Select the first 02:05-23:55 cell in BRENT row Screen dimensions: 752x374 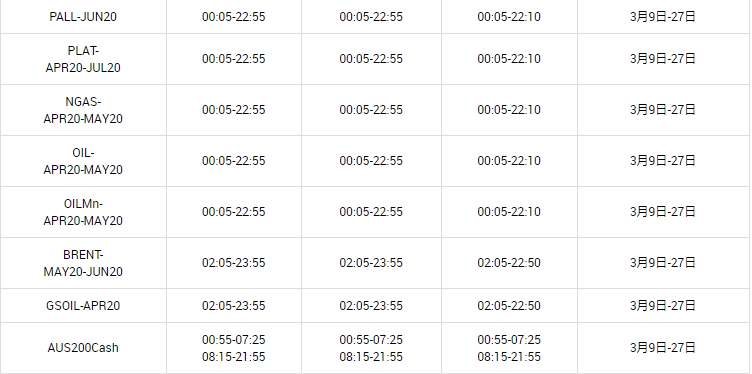(x=234, y=263)
